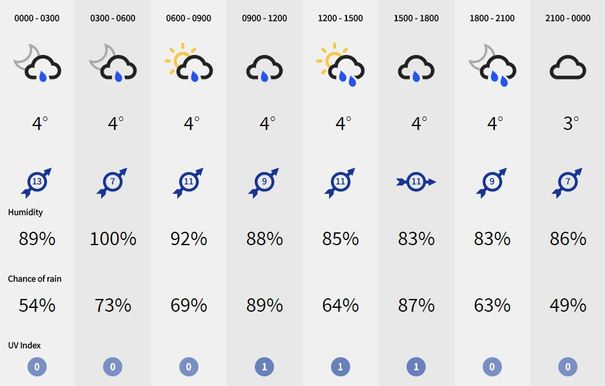
Task: Click the 89% chance of rain value
Action: pos(264,305)
